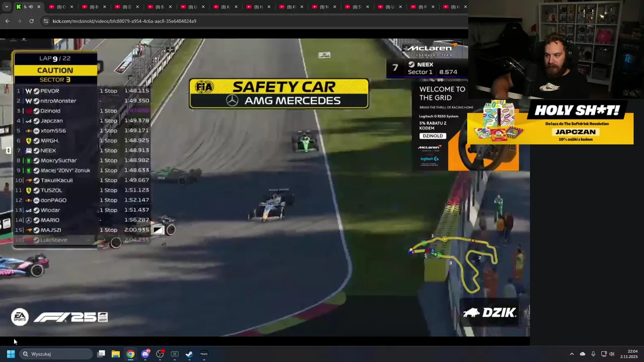Close the "(8) U" YouTube tab
Viewport: 644px width, 362px height.
[400, 7]
